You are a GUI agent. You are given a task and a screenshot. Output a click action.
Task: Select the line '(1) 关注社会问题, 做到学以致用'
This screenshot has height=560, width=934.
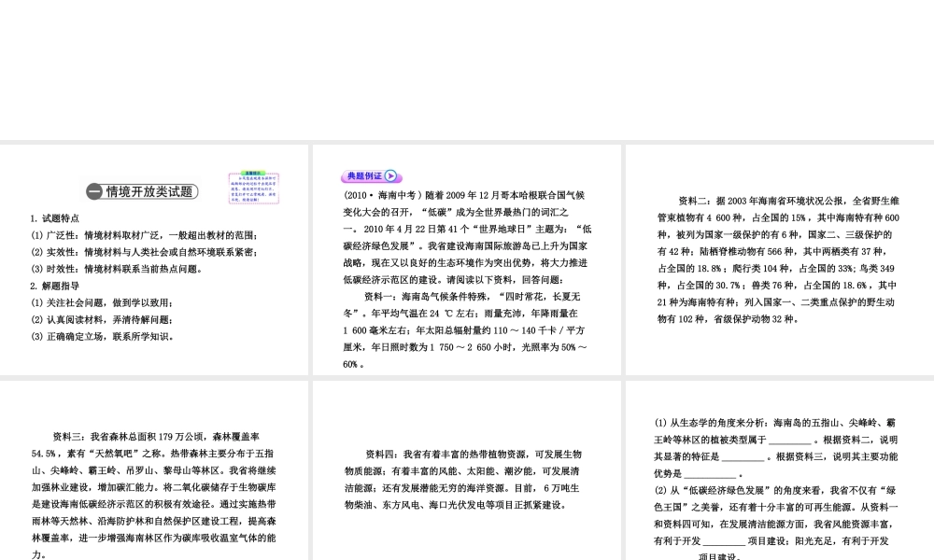click(103, 302)
